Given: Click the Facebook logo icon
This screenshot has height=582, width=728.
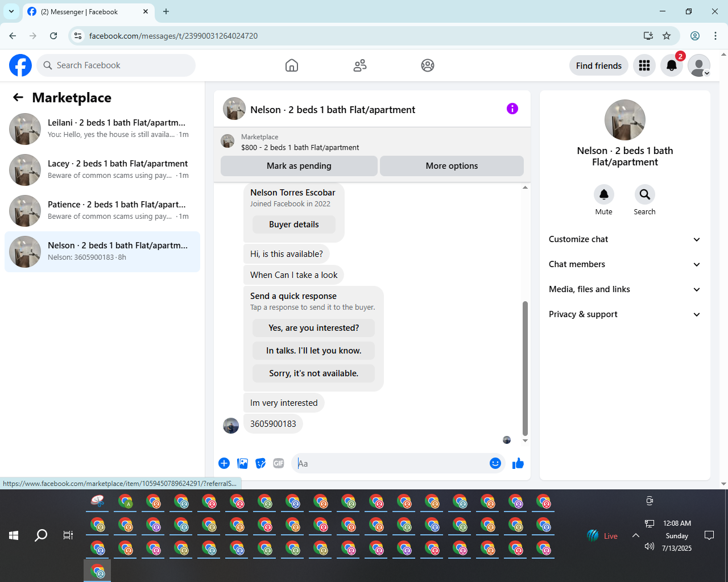Looking at the screenshot, I should tap(20, 65).
